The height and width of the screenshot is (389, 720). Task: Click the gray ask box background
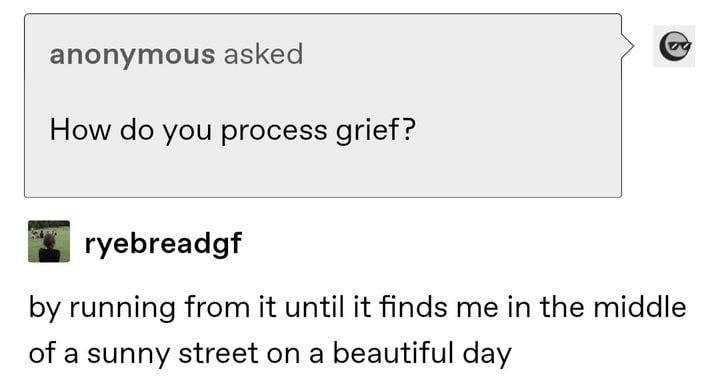pos(323,106)
